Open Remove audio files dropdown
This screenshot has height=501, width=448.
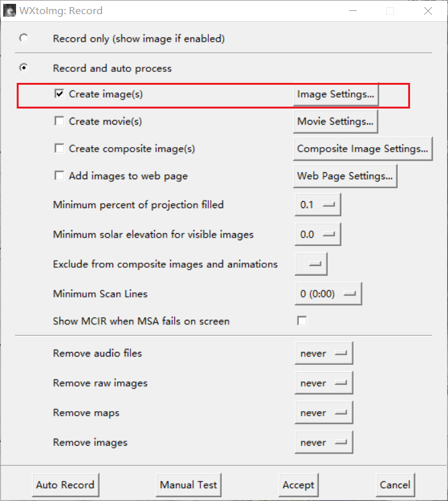pyautogui.click(x=323, y=353)
